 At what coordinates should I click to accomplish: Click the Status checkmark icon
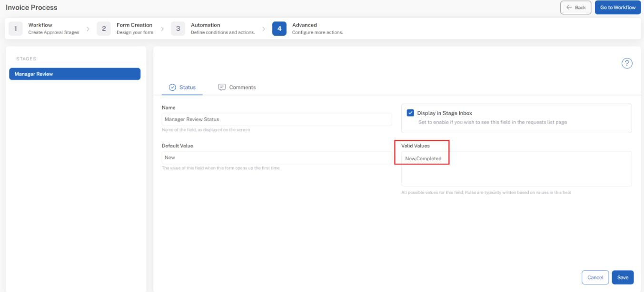[172, 87]
